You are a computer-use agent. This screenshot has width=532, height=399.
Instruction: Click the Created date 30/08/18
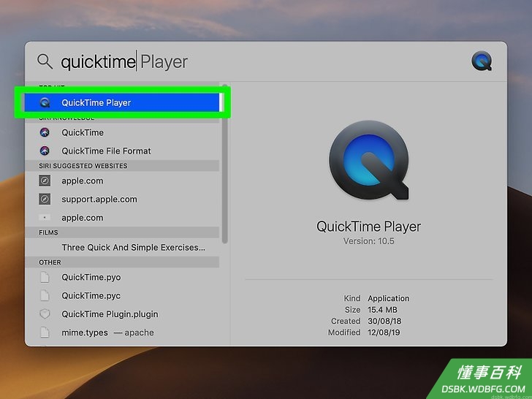pyautogui.click(x=384, y=321)
